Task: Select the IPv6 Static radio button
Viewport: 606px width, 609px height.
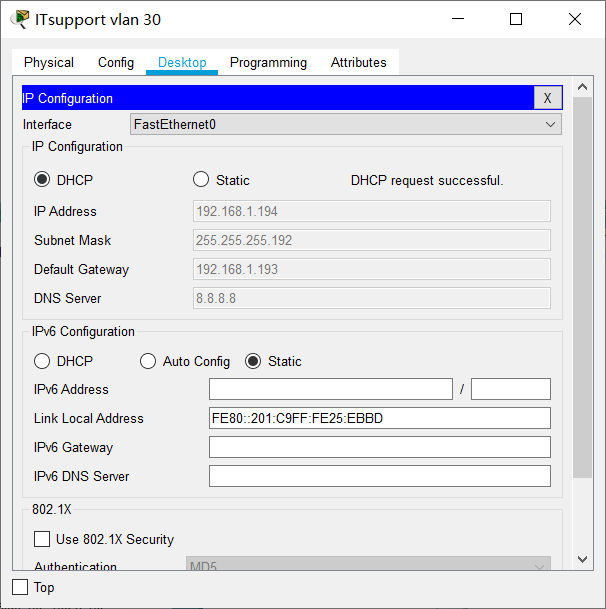Action: [253, 361]
